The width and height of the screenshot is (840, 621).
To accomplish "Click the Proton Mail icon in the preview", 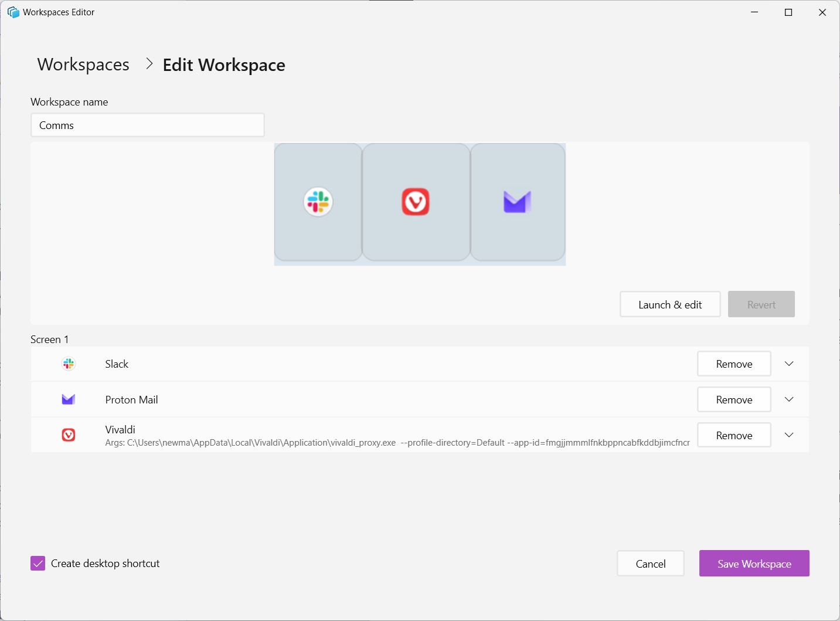I will [517, 202].
